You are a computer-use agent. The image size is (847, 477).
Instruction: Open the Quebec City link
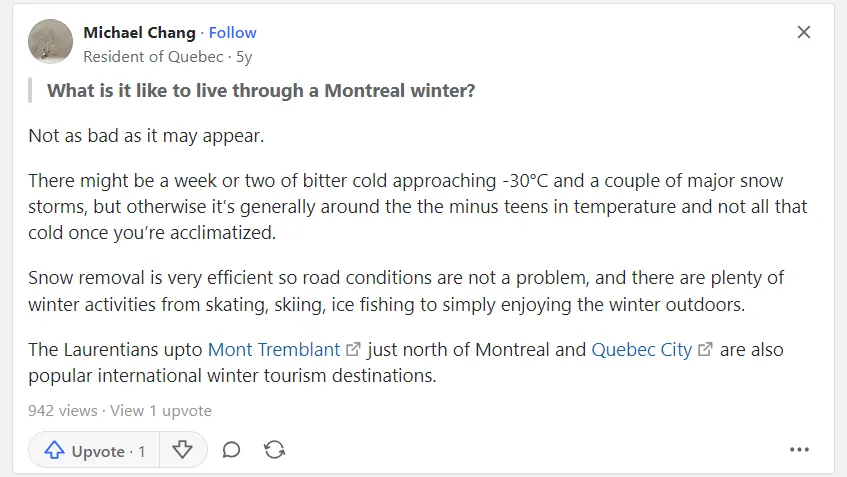click(641, 350)
